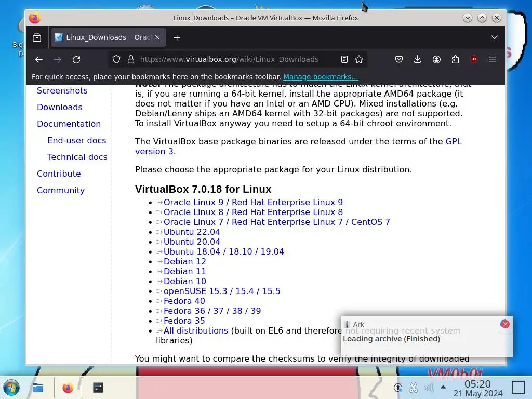Open the Community sidebar link
Screen dimensions: 532x399
[x=61, y=190]
